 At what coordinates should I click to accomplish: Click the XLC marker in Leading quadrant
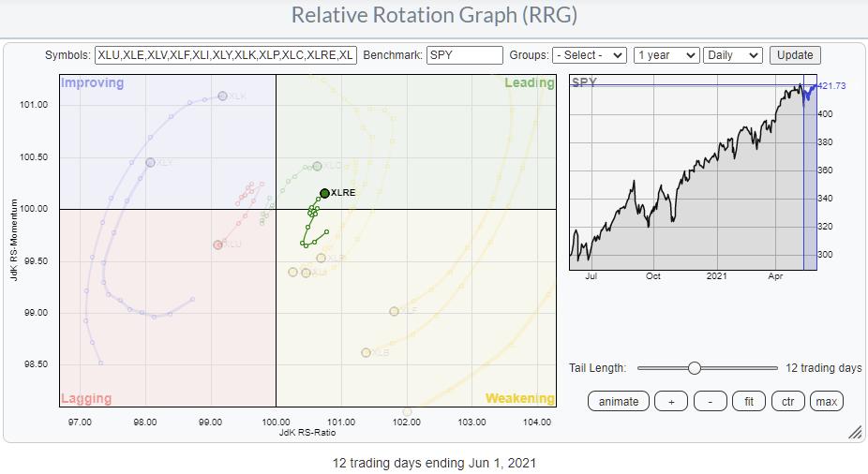pos(317,166)
